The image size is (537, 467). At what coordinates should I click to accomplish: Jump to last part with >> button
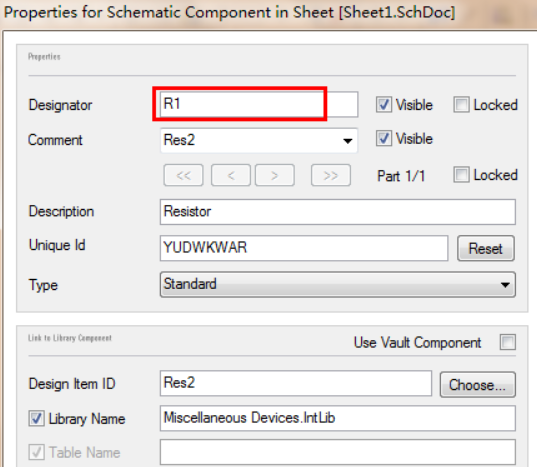pyautogui.click(x=330, y=175)
